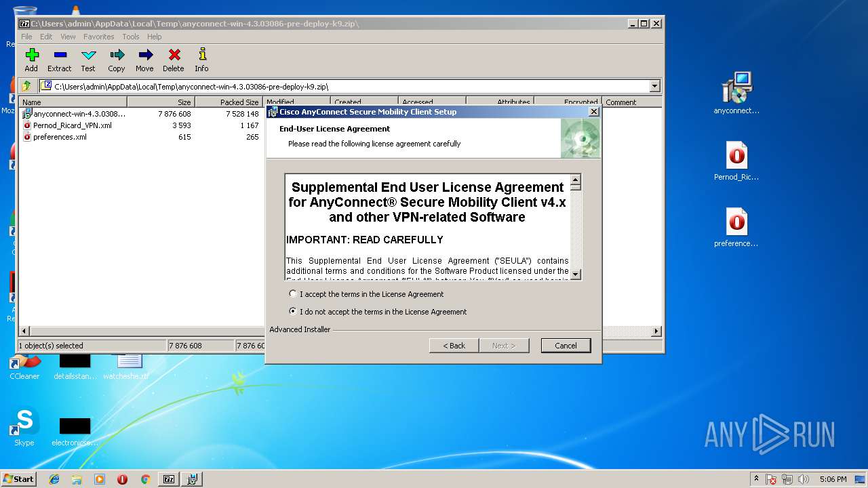The width and height of the screenshot is (868, 488).
Task: Open Chrome browser from taskbar
Action: click(x=145, y=479)
